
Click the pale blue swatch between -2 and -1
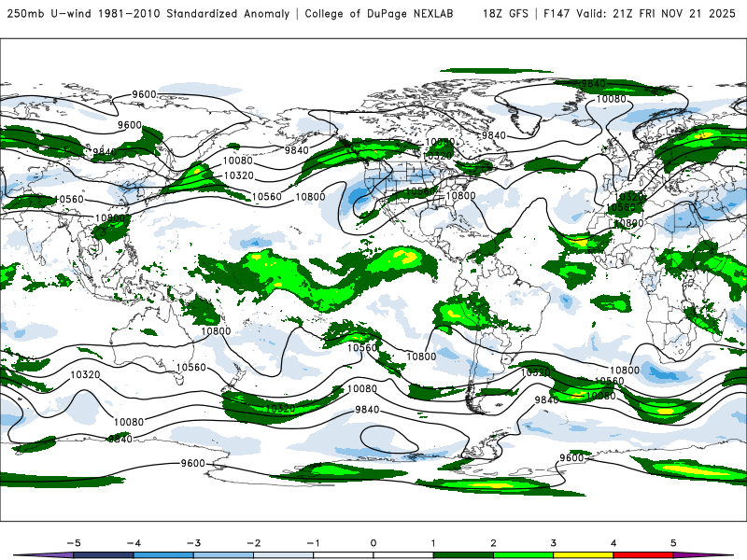click(284, 555)
